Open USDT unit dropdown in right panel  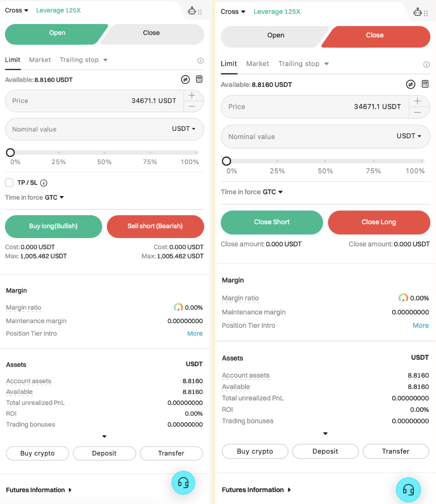tap(409, 136)
